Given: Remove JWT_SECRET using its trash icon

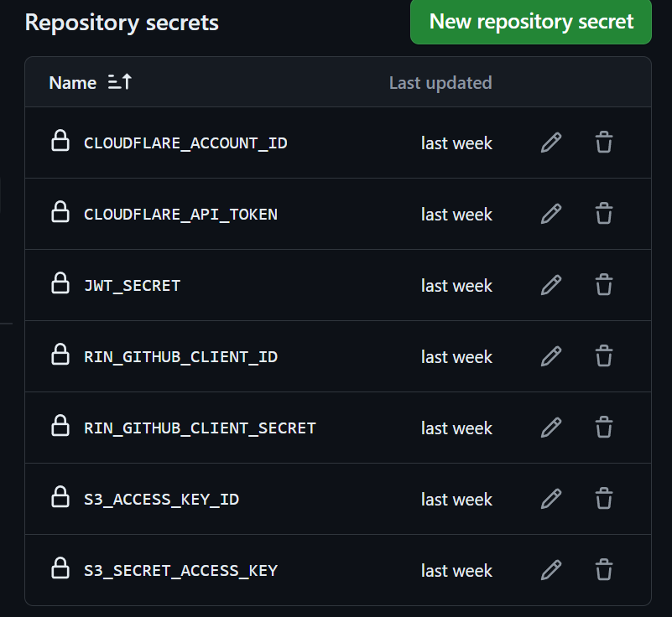Looking at the screenshot, I should (604, 285).
